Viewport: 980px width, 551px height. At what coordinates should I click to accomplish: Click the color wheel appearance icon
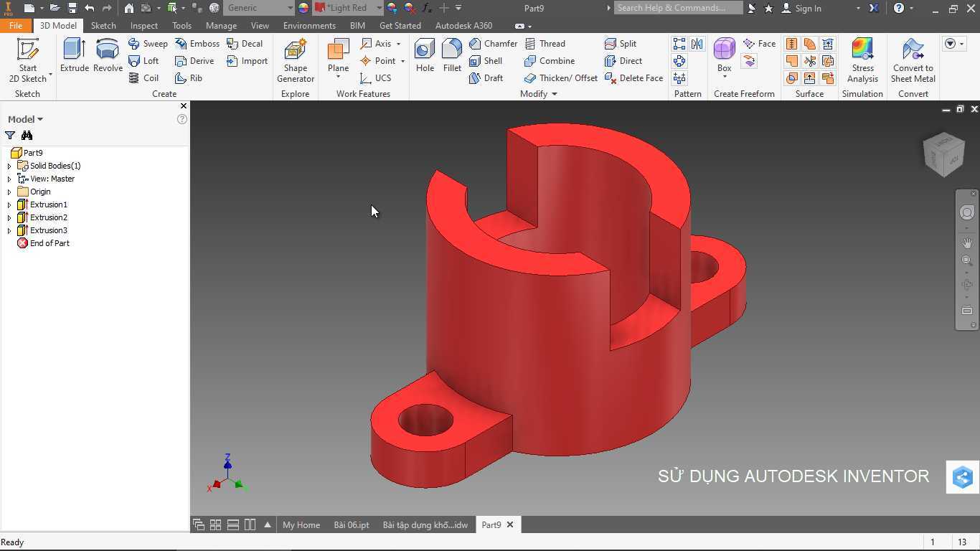click(x=303, y=8)
